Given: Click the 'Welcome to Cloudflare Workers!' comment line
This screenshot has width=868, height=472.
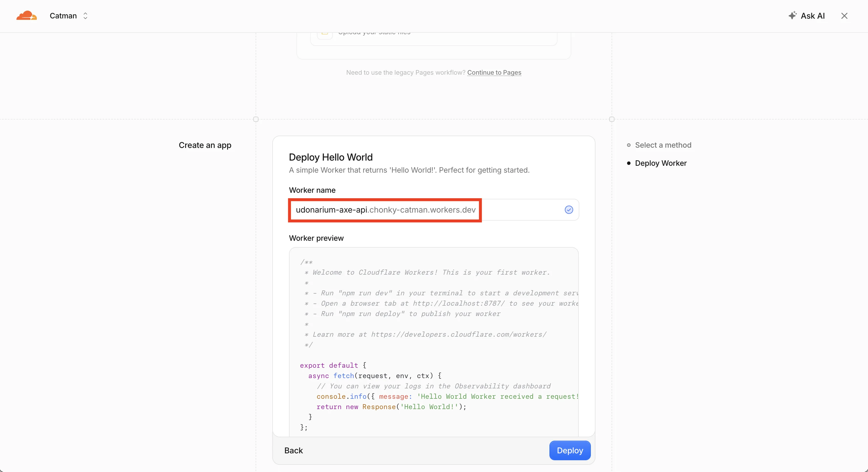Looking at the screenshot, I should click(427, 272).
